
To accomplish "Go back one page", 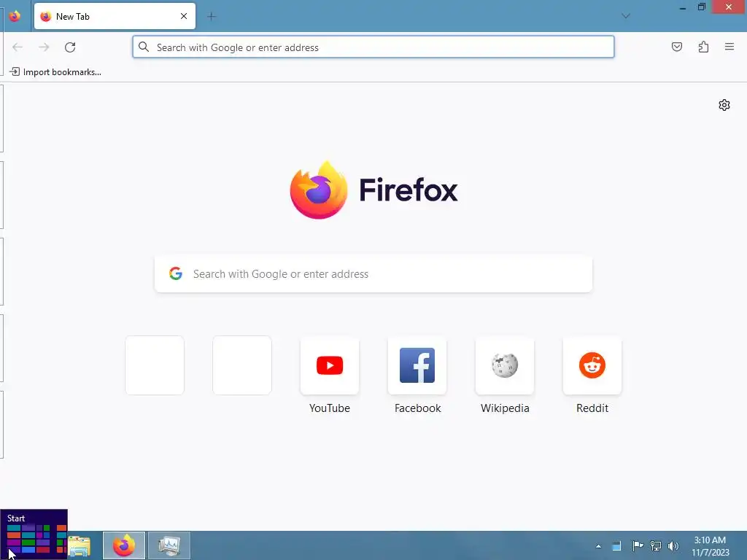I will point(18,47).
